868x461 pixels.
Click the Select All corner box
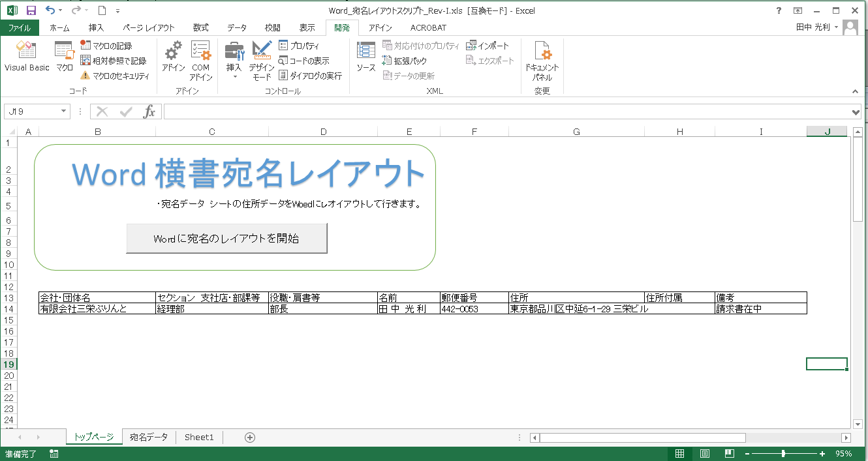[8, 132]
